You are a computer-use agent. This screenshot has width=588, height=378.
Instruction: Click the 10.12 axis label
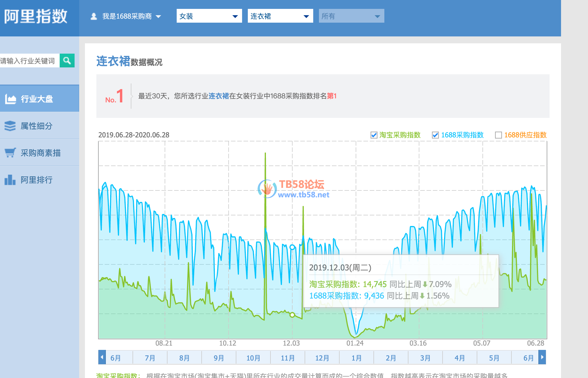pyautogui.click(x=228, y=343)
